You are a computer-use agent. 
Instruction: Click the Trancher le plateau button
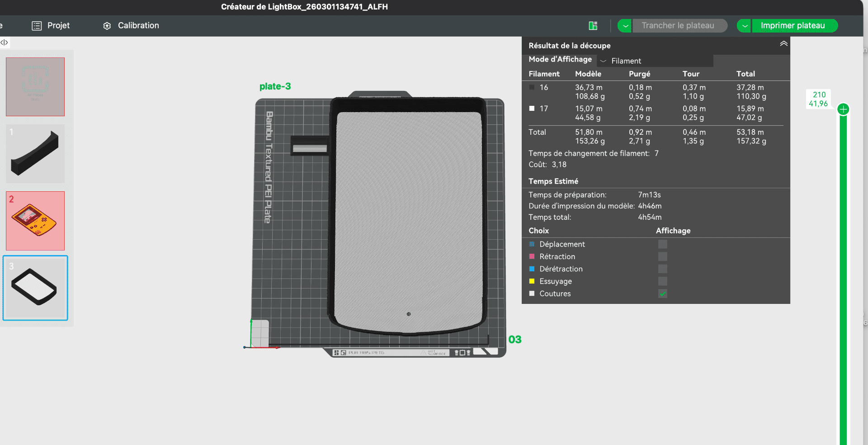click(678, 26)
